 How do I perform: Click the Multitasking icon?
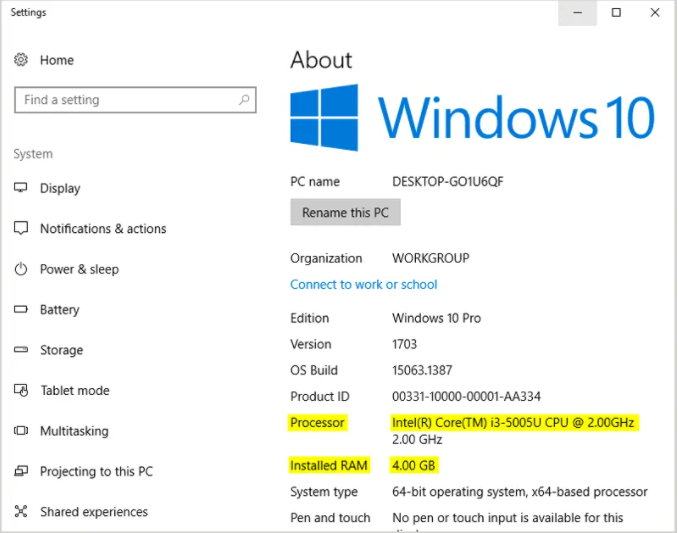coord(21,431)
